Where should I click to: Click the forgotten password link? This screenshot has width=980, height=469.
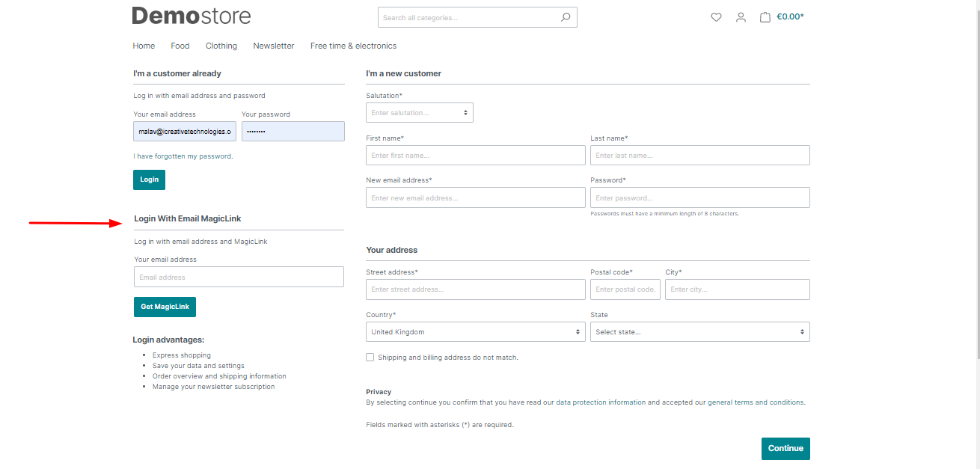(x=183, y=156)
